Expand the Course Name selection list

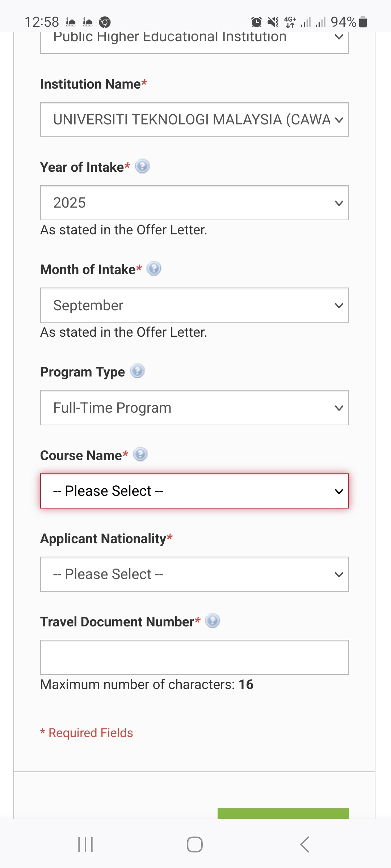click(194, 491)
